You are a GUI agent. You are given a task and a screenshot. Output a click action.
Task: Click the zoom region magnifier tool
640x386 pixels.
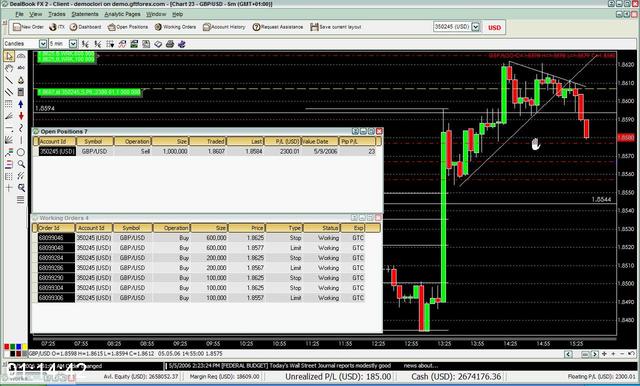21,188
